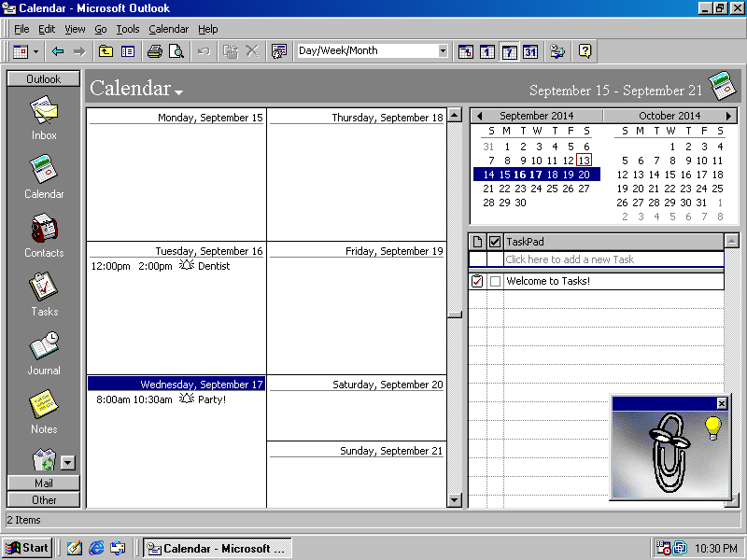Click the calendar icon in folder banner
747x560 pixels.
pos(722,86)
